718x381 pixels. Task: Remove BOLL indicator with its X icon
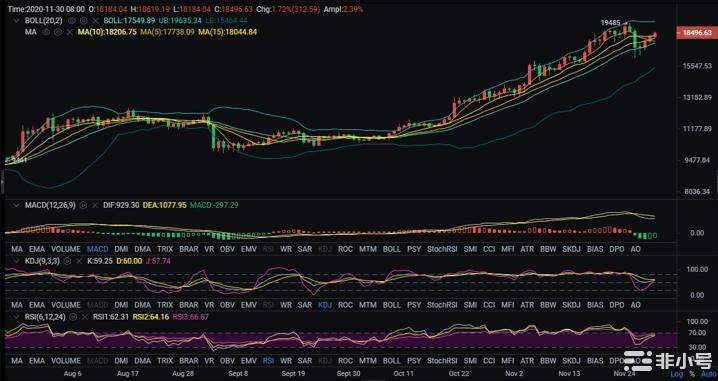click(x=95, y=21)
